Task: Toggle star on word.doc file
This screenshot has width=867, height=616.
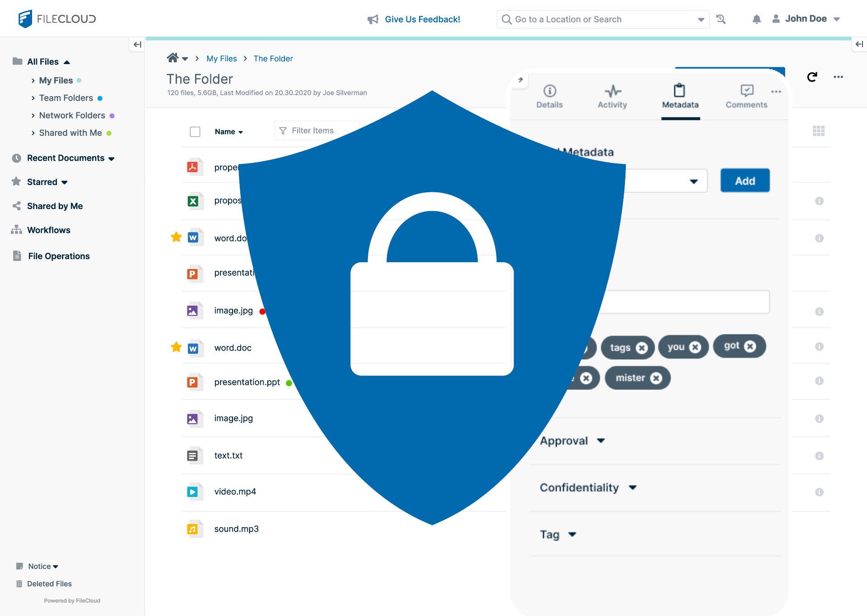Action: point(176,347)
